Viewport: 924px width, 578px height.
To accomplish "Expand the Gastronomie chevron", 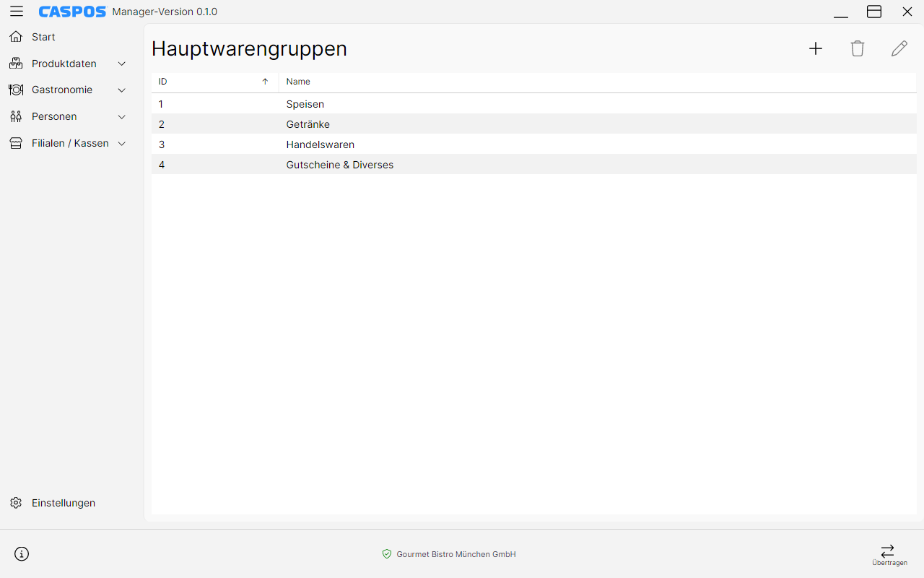I will [x=121, y=90].
